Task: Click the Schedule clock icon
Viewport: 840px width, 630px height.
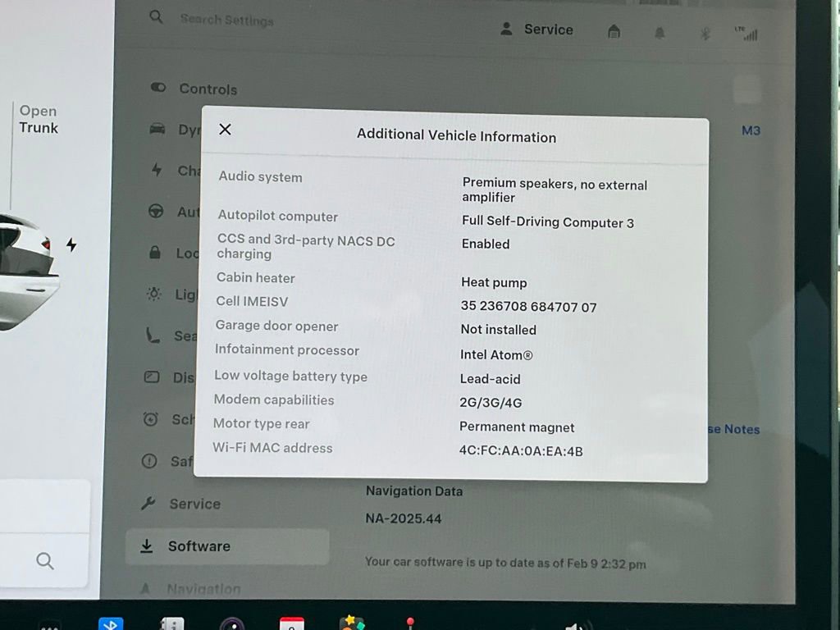Action: pyautogui.click(x=151, y=418)
